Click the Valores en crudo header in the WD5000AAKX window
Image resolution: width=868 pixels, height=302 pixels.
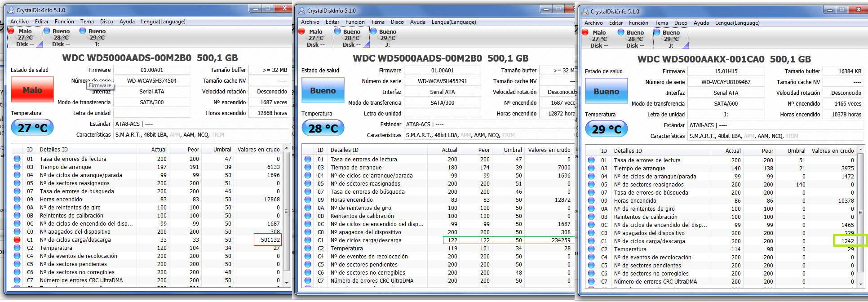[x=832, y=151]
